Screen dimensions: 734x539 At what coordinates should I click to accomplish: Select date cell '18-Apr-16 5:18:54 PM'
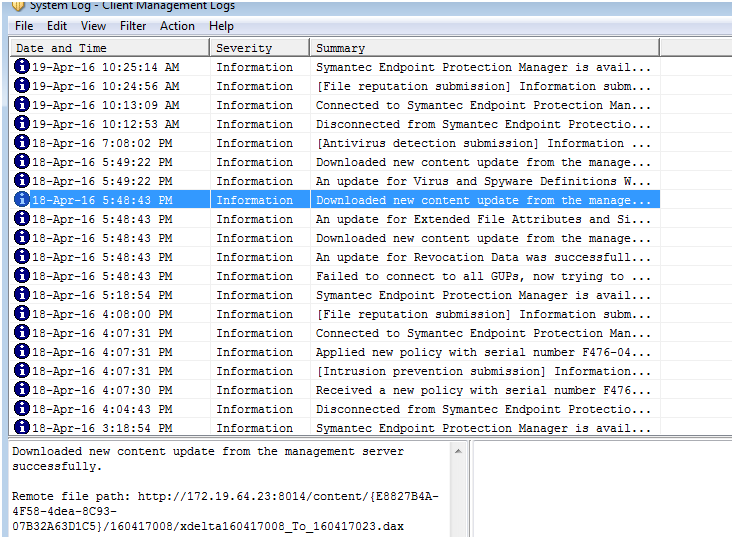pyautogui.click(x=102, y=295)
